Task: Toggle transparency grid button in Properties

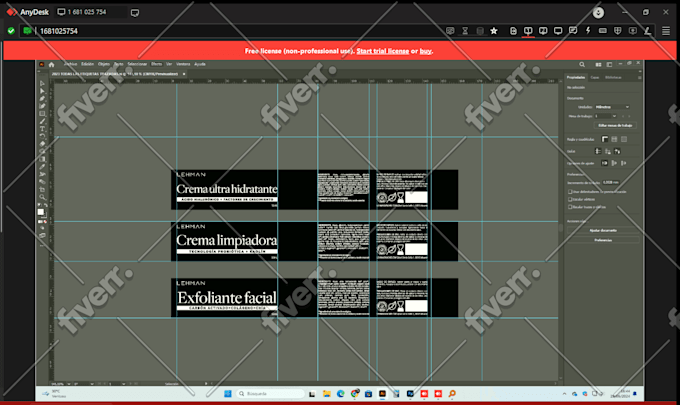Action: coord(624,139)
